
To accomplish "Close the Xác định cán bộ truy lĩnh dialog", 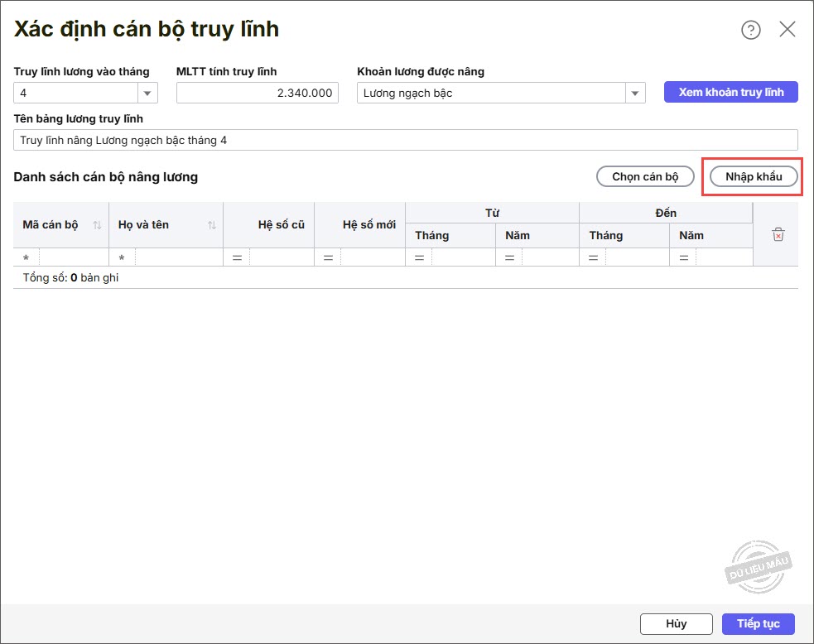I will tap(787, 30).
